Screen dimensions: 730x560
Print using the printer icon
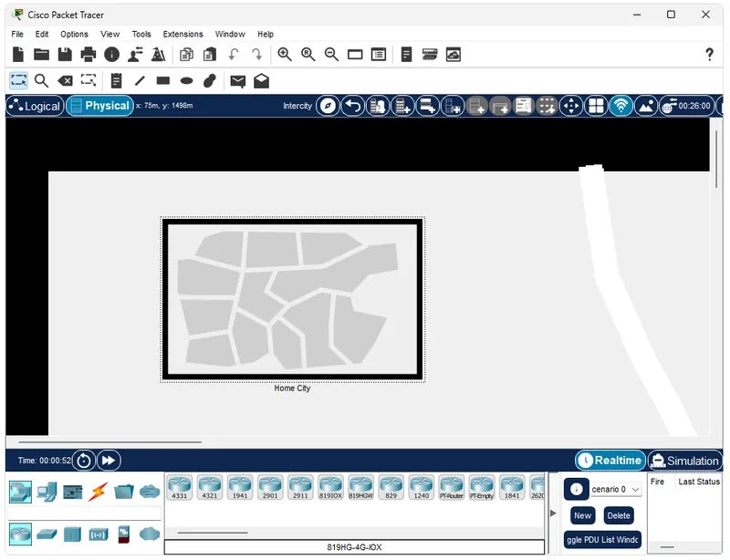click(88, 55)
